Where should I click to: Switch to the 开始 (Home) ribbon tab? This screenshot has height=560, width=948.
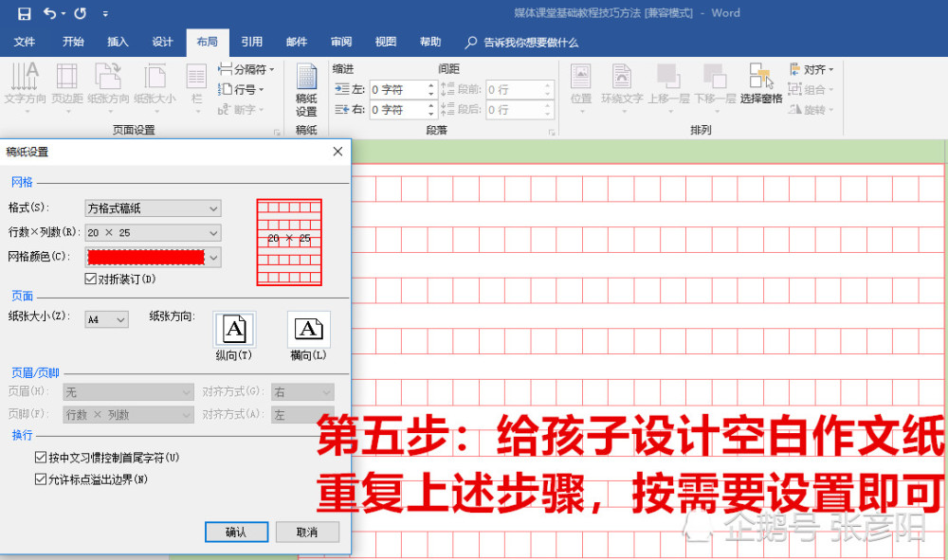73,42
